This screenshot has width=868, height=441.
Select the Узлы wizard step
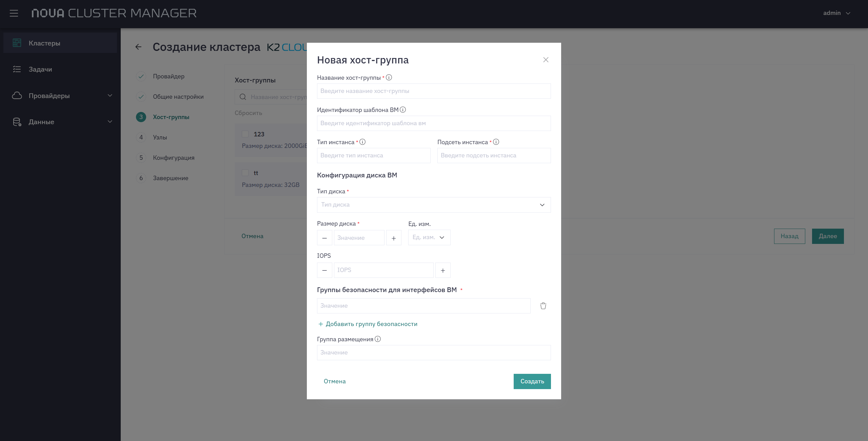tap(160, 137)
